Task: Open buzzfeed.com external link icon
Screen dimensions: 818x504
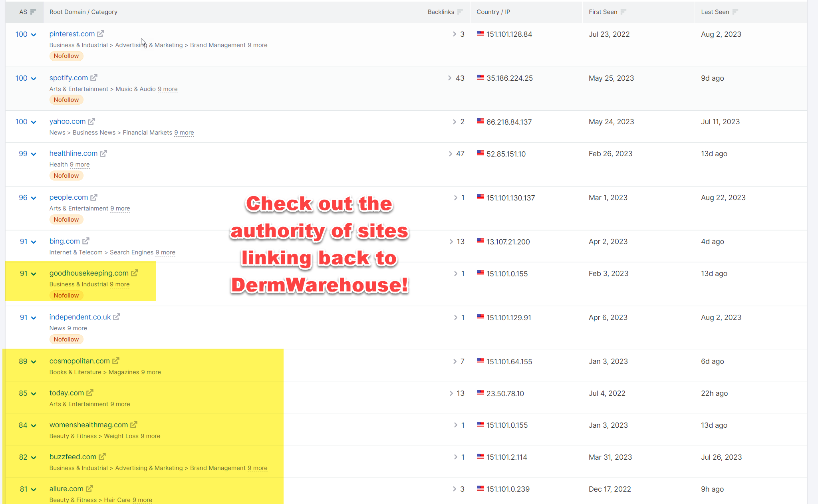Action: (x=102, y=457)
